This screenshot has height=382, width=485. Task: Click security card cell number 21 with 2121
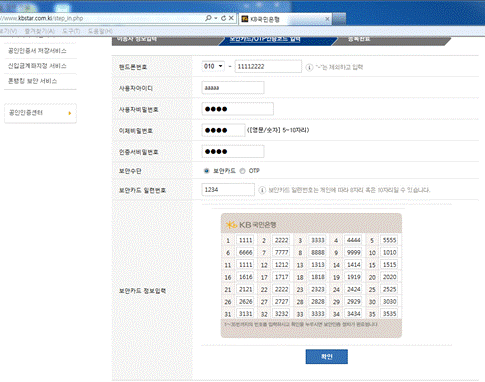(246, 289)
